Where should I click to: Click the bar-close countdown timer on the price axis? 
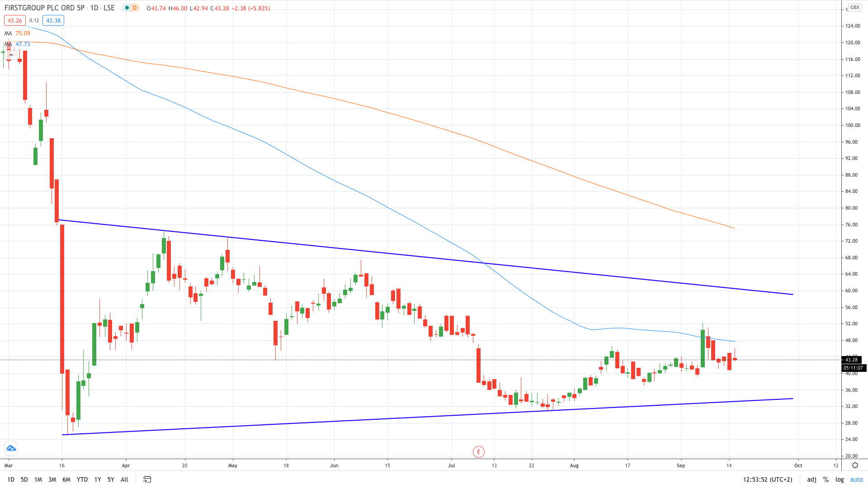[853, 368]
